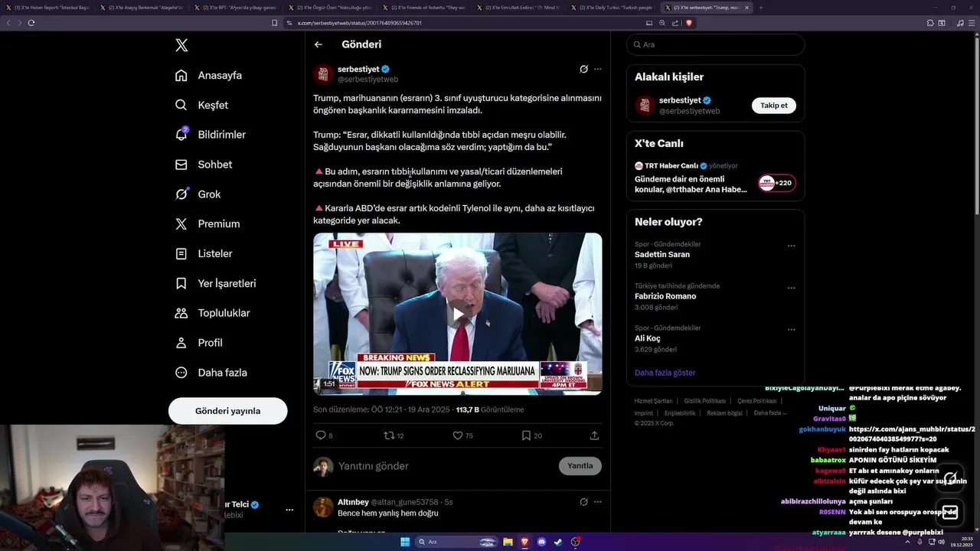
Task: Bookmark page via address bar icon
Action: tap(274, 23)
